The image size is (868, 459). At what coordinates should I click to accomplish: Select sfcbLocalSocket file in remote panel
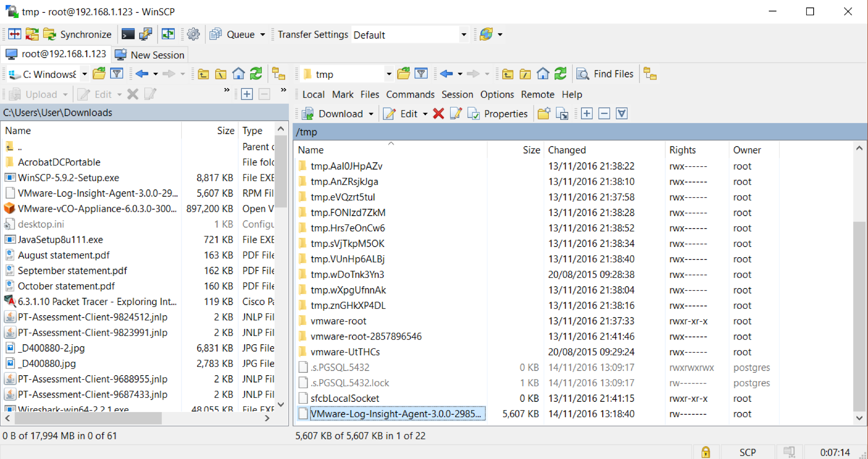click(345, 398)
